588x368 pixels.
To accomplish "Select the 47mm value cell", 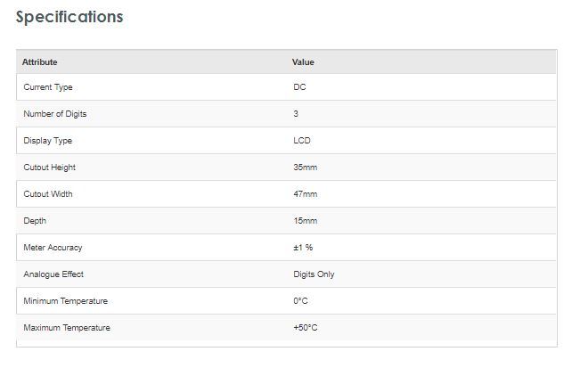I will (306, 194).
